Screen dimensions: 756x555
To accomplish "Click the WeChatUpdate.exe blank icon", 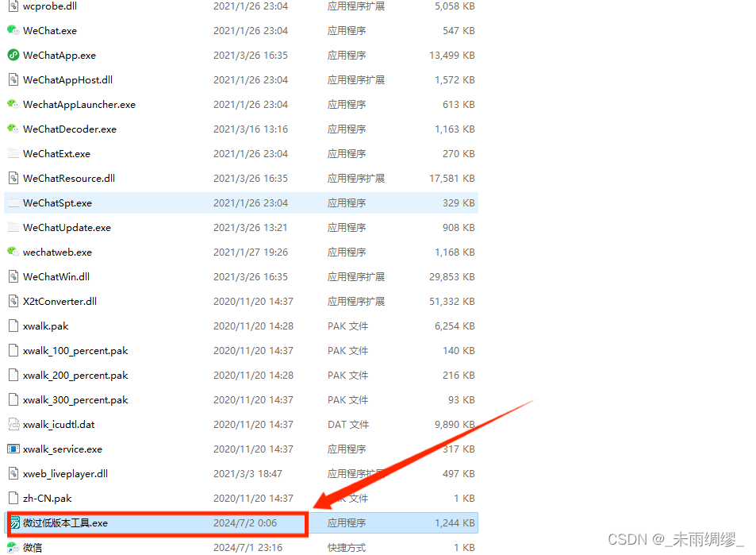I will click(13, 227).
